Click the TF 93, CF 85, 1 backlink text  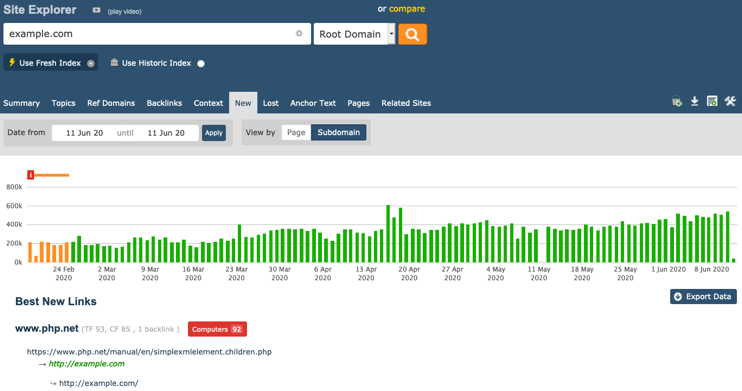(x=131, y=329)
